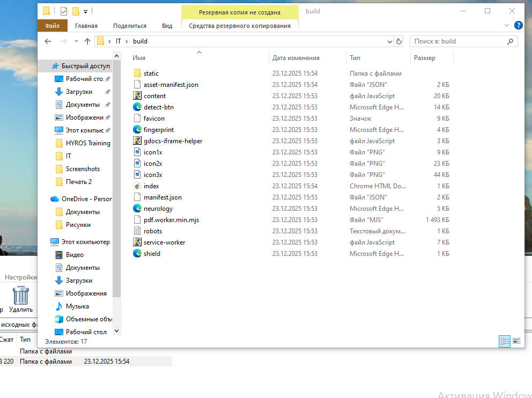Click the Настройки label behind Explorer
The height and width of the screenshot is (398, 532).
20,277
